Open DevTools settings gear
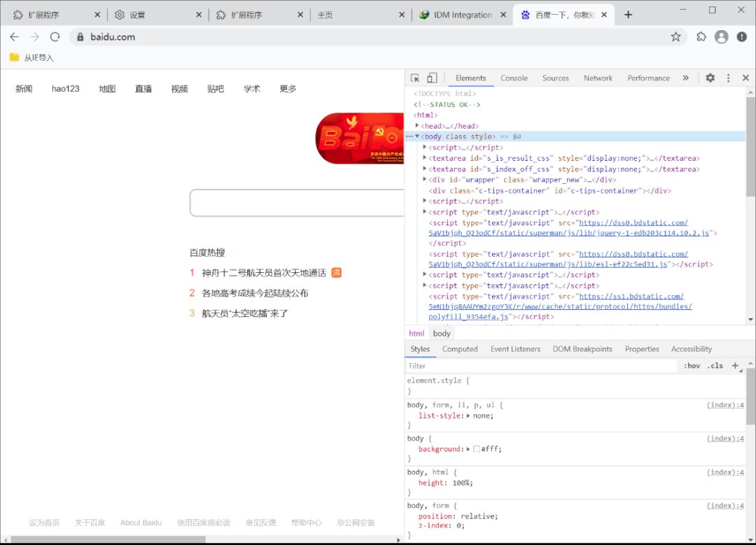 click(x=710, y=78)
